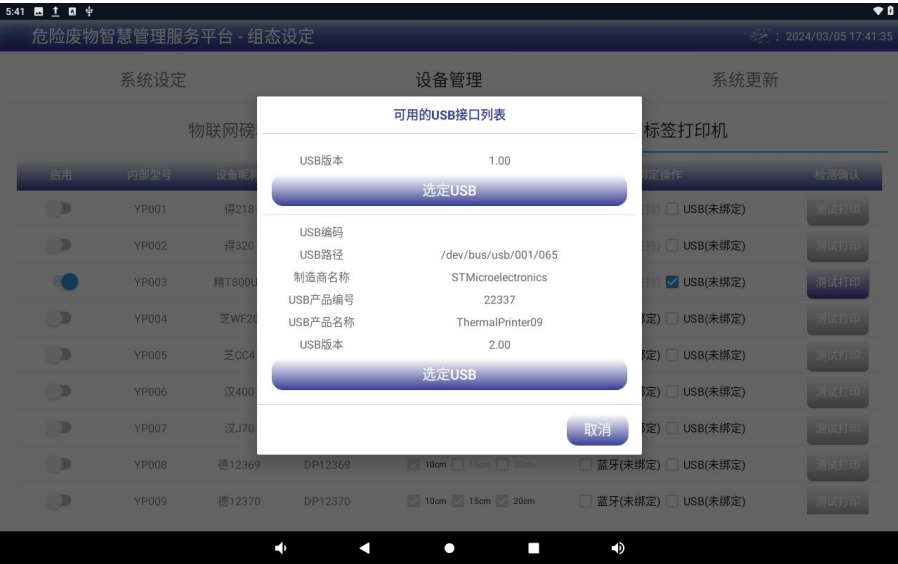Tap the volume up icon in navigation bar
The width and height of the screenshot is (898, 564).
(x=617, y=548)
